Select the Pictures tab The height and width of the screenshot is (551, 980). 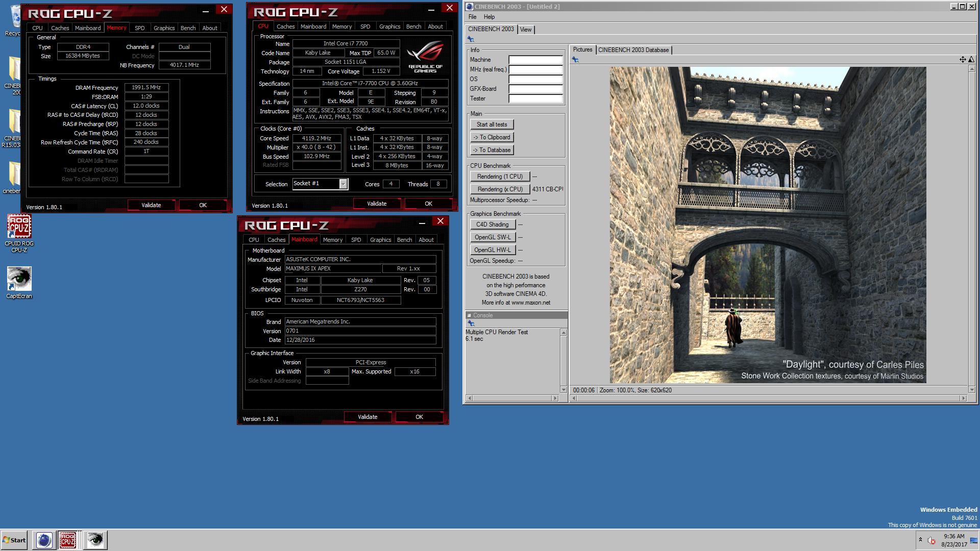coord(582,49)
